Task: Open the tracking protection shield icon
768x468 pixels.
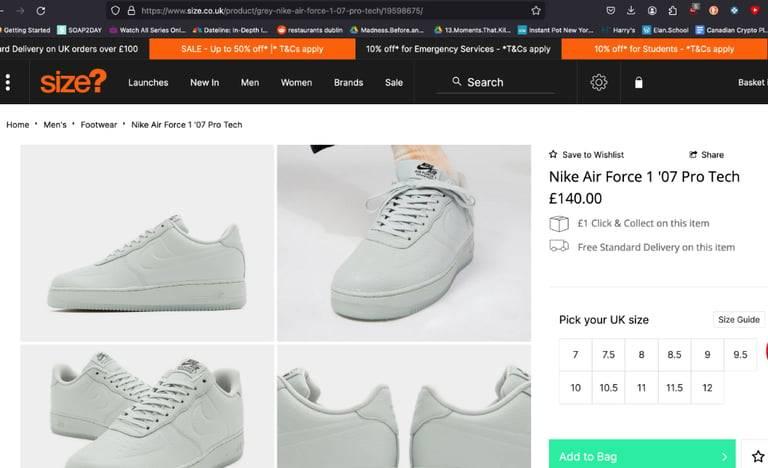Action: [115, 10]
